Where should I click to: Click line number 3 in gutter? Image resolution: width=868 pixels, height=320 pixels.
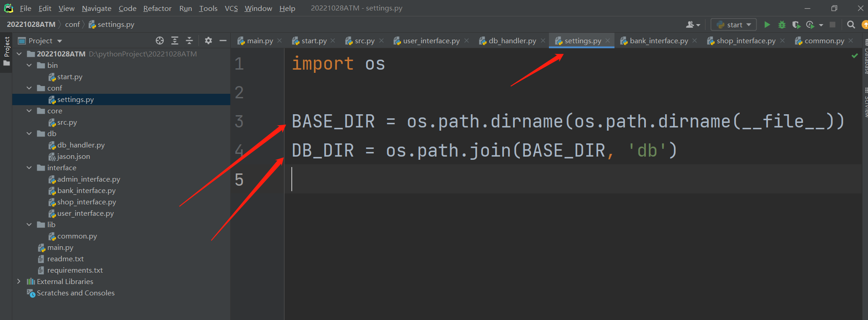coord(239,122)
